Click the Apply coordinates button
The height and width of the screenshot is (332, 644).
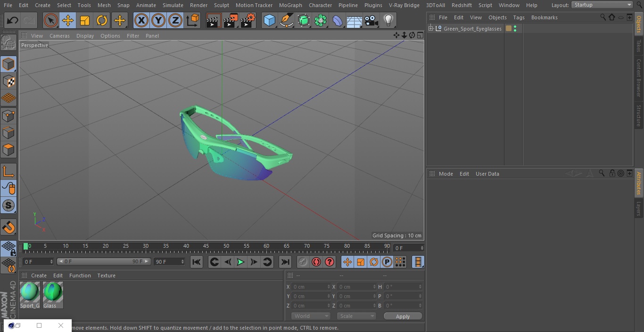coord(403,316)
